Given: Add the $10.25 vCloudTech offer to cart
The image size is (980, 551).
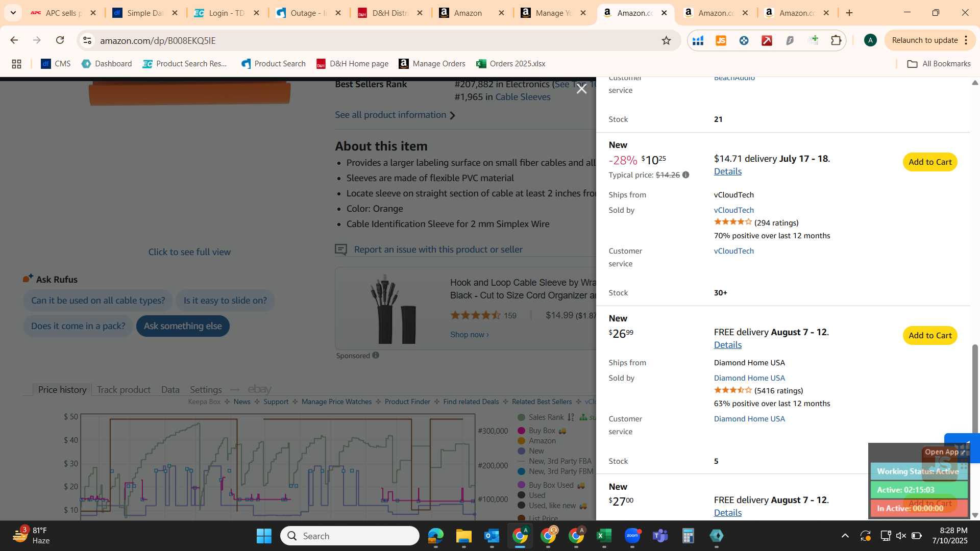Looking at the screenshot, I should [x=930, y=162].
